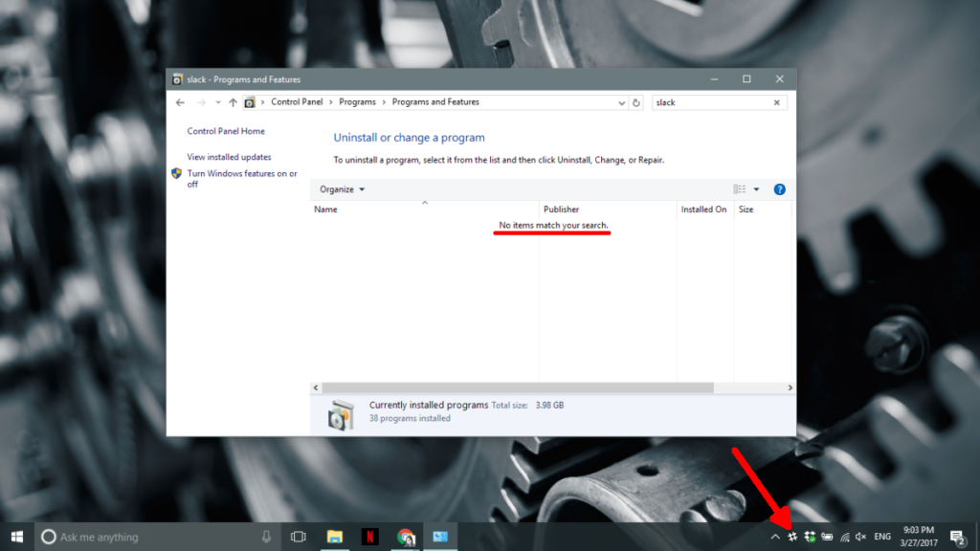Click the back navigation arrow
The height and width of the screenshot is (551, 980).
(x=180, y=102)
